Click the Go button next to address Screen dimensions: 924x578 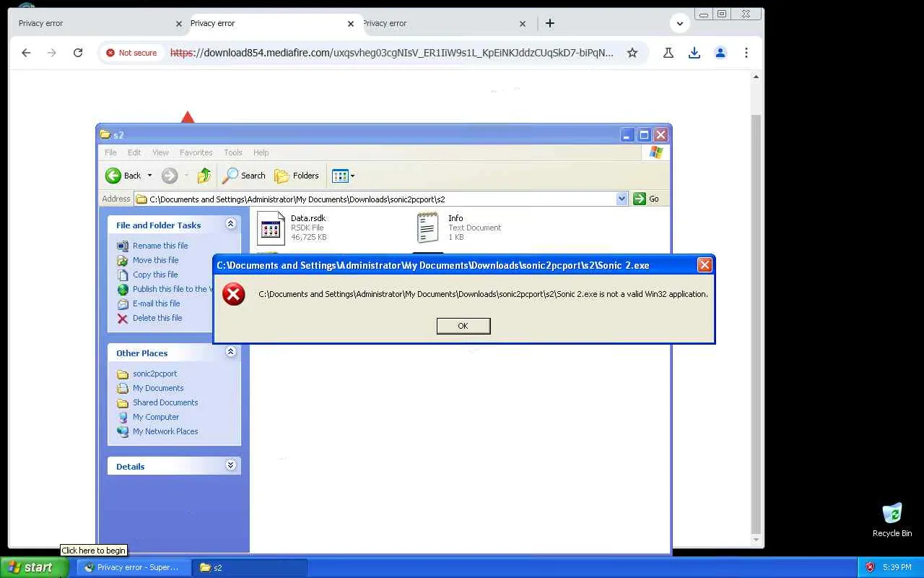646,199
